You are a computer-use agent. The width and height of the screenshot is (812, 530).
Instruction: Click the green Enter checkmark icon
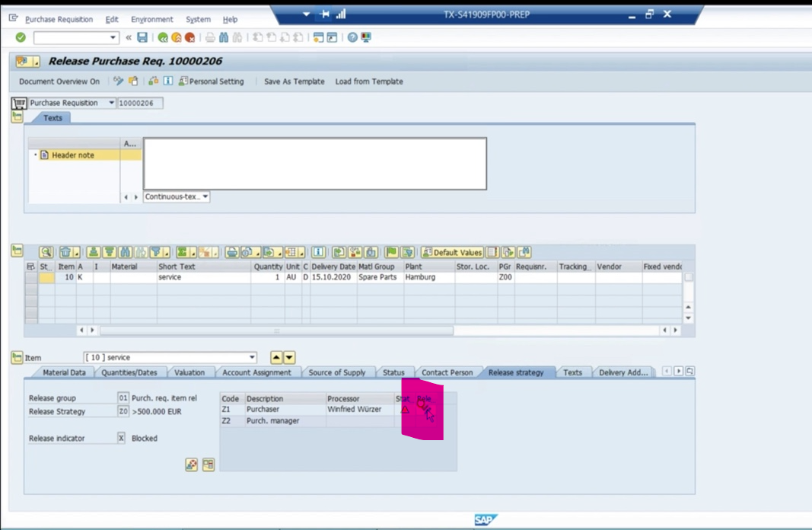click(21, 37)
